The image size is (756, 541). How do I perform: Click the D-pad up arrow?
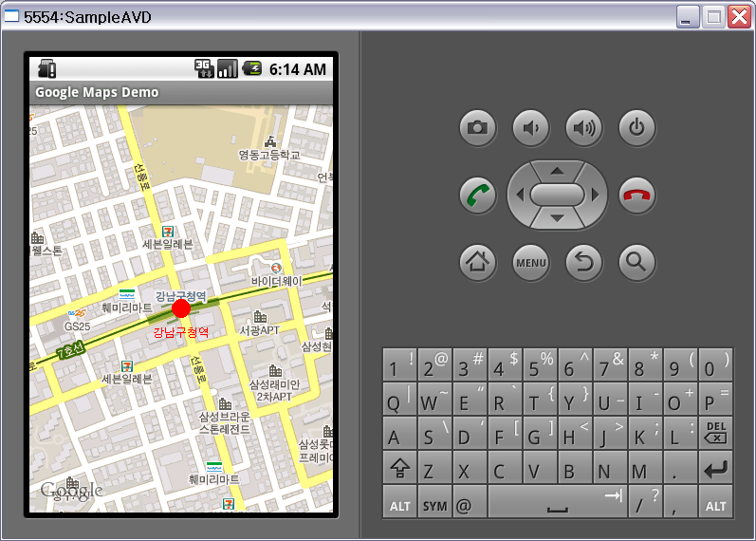click(558, 170)
